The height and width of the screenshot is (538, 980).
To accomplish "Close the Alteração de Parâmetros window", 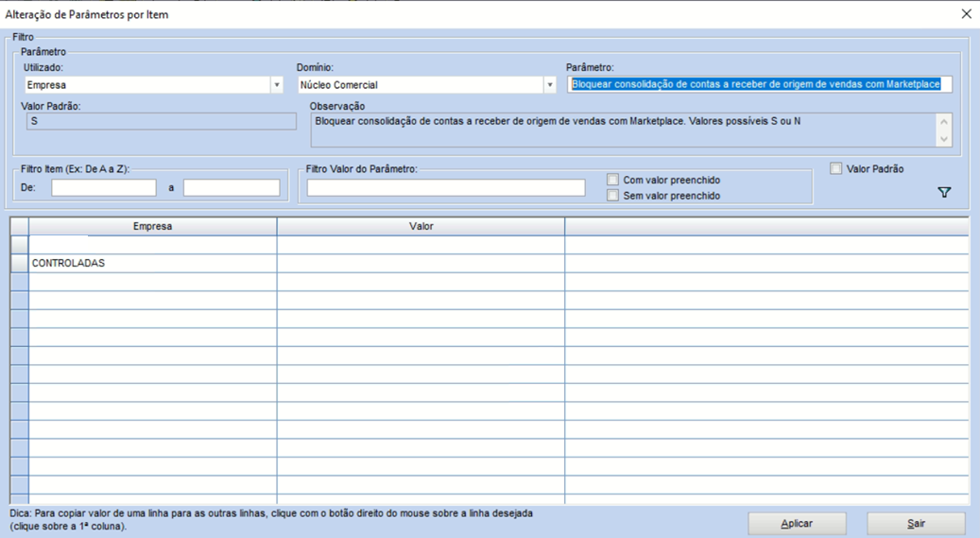I will (x=966, y=14).
